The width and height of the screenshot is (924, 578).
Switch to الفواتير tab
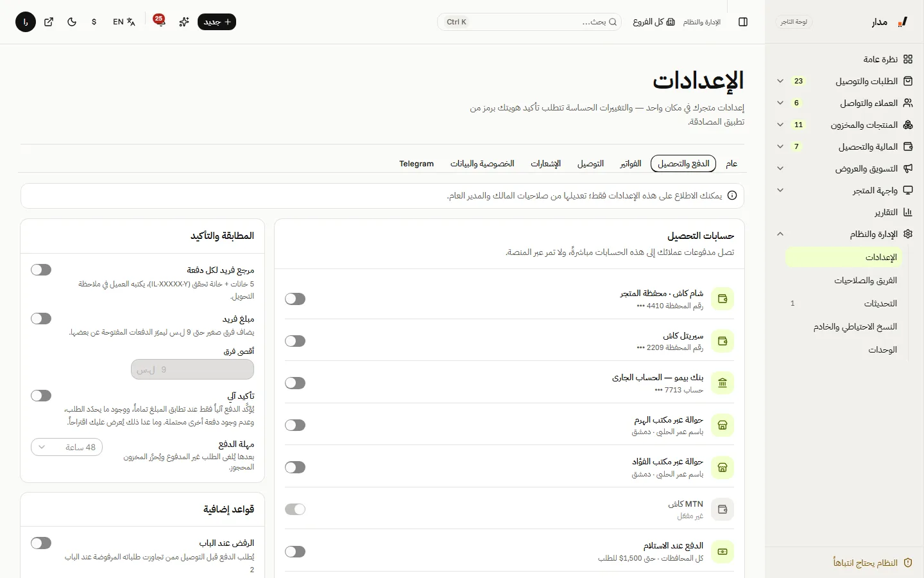click(x=631, y=164)
